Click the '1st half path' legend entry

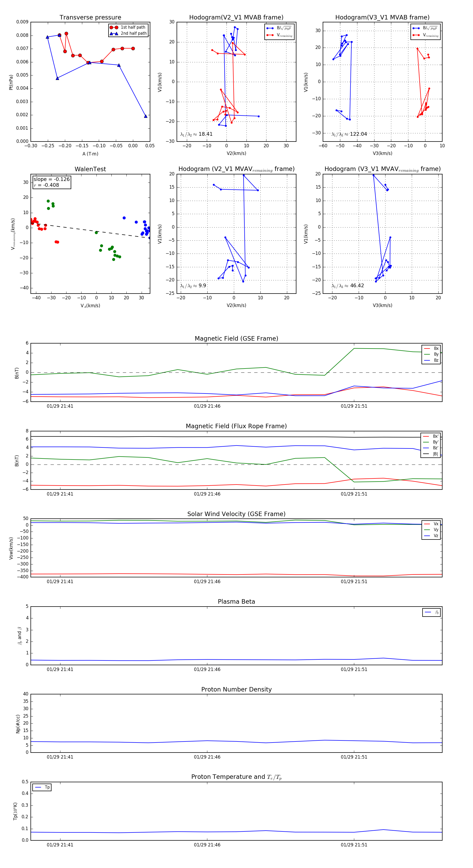(x=128, y=27)
